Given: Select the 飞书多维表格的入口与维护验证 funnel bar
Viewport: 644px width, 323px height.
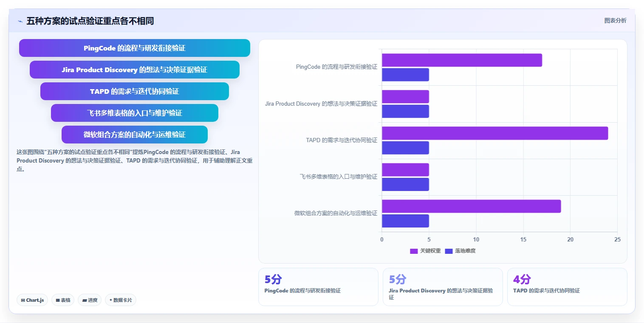Looking at the screenshot, I should pos(135,113).
